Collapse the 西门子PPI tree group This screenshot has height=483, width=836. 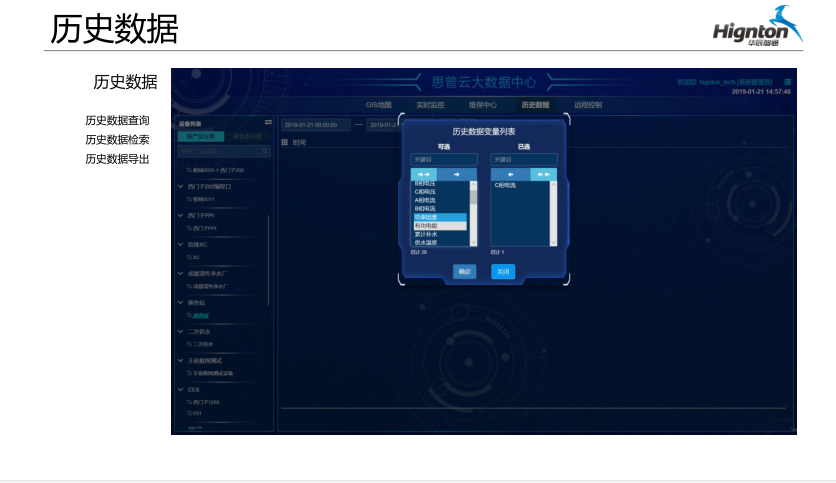[x=181, y=214]
